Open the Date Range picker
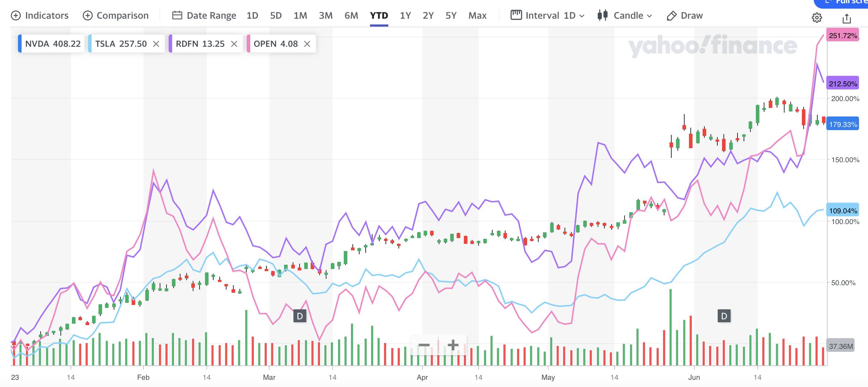This screenshot has height=387, width=868. point(204,15)
